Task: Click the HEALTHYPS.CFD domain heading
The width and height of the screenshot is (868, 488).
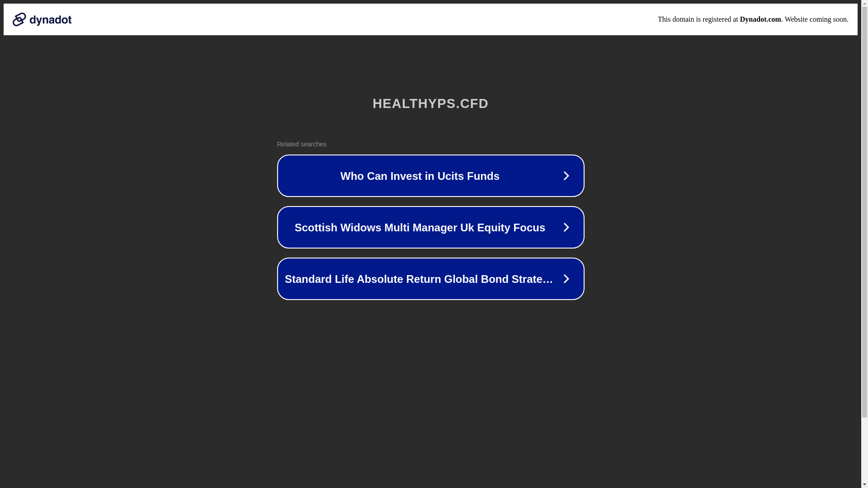Action: coord(430,103)
